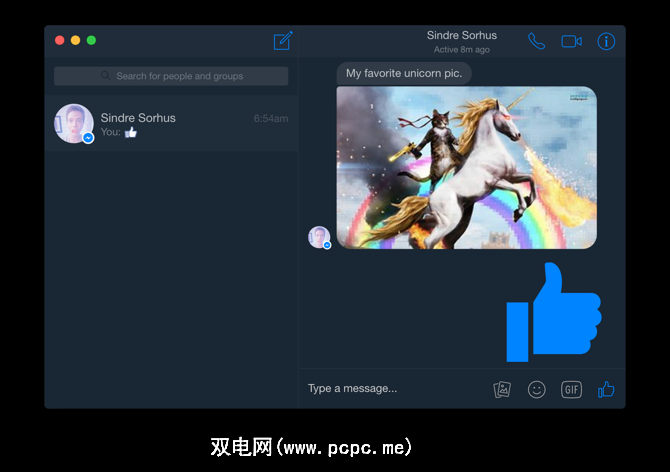Screen dimensions: 670x472
Task: Open the Sindre Sorhus conversation in sidebar
Action: click(171, 123)
